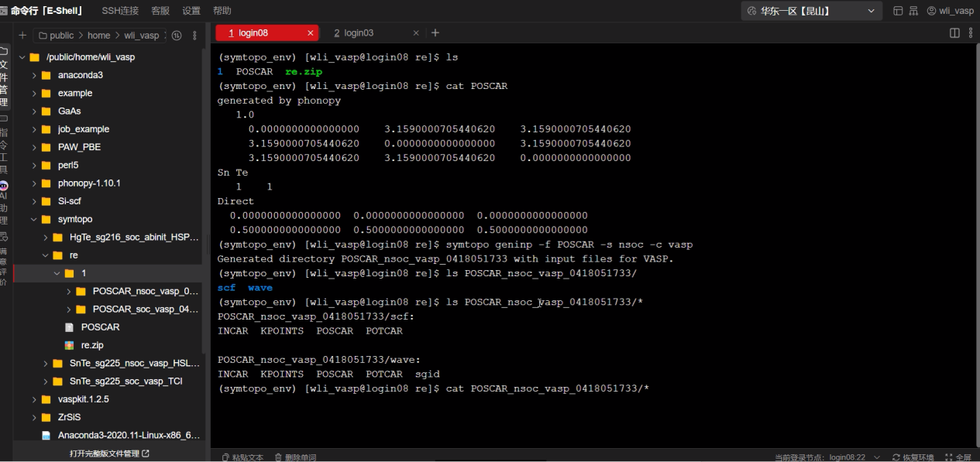
Task: Select the POSCAR file in tree
Action: click(x=100, y=327)
